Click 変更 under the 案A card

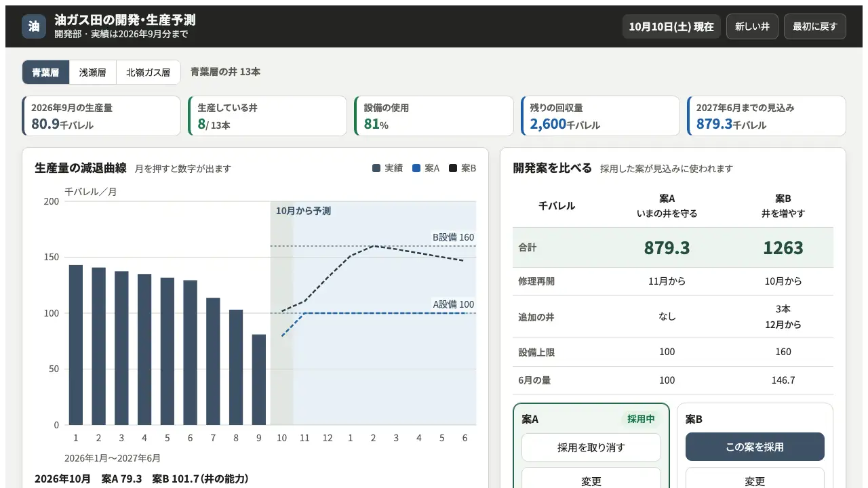(591, 479)
